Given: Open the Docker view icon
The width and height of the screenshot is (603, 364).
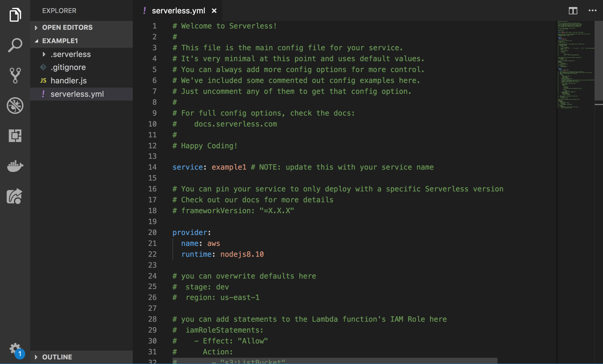Looking at the screenshot, I should click(x=15, y=166).
